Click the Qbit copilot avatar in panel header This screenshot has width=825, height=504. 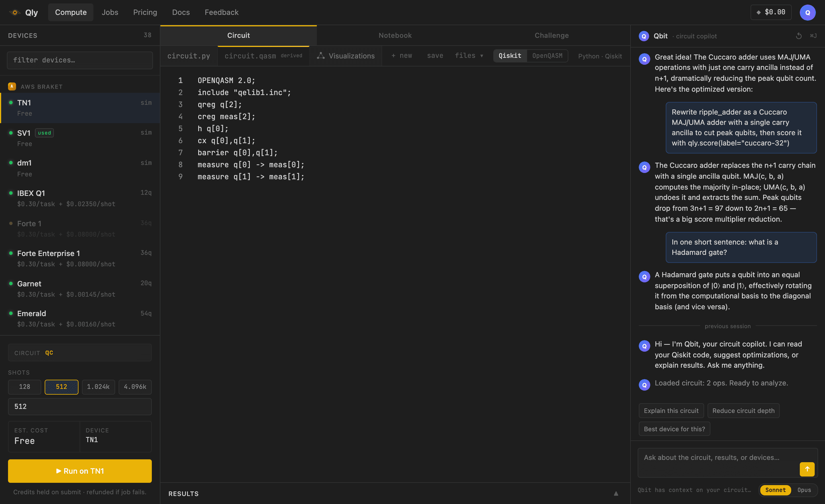pyautogui.click(x=644, y=36)
